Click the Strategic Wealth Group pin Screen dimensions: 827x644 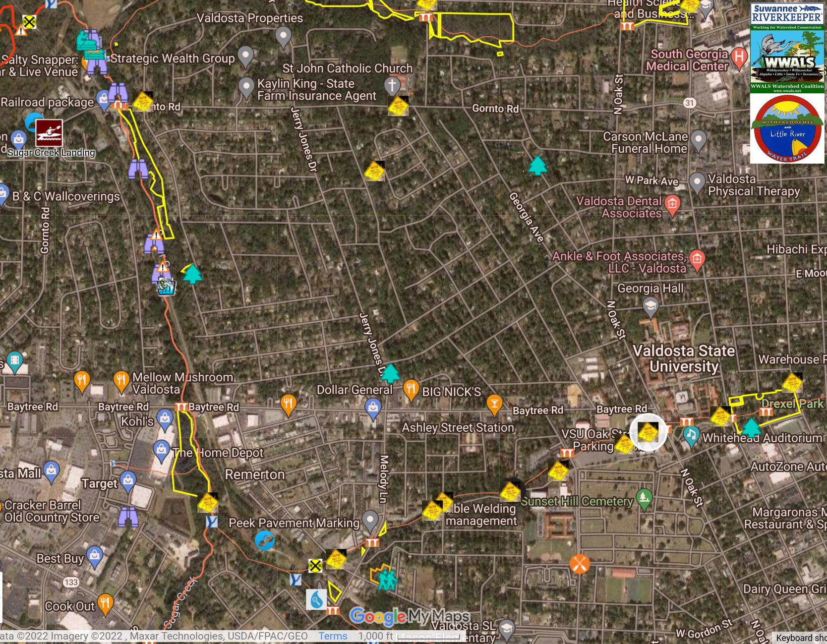[246, 57]
